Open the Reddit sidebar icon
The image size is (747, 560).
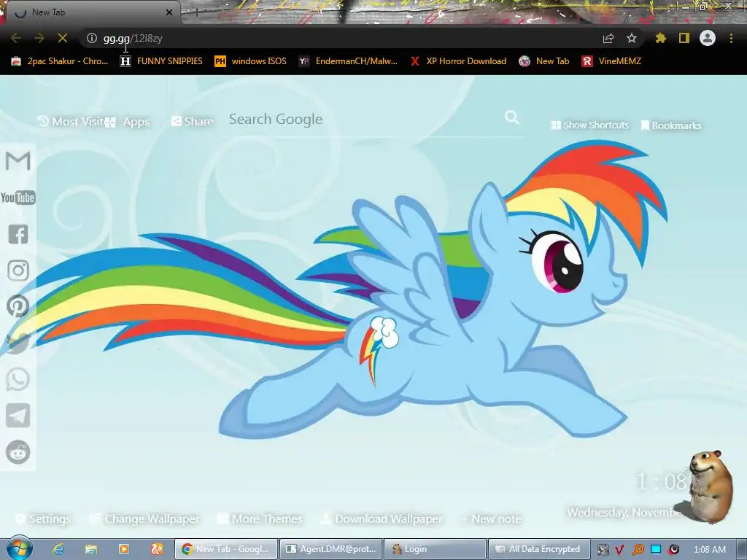(18, 452)
